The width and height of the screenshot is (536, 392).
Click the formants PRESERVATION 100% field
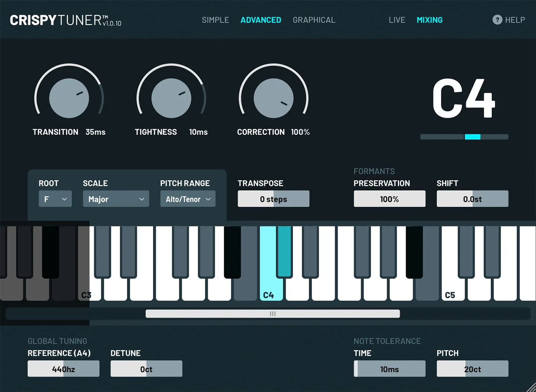(x=390, y=199)
